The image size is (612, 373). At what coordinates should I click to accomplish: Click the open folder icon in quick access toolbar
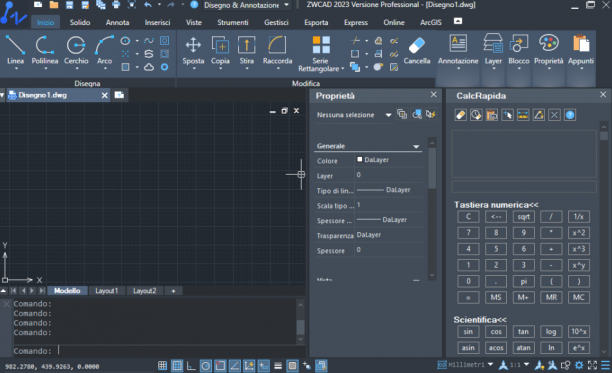54,5
